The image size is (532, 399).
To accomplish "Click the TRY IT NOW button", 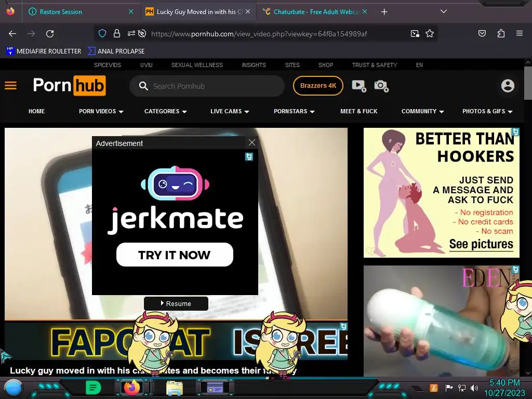I will click(x=175, y=255).
